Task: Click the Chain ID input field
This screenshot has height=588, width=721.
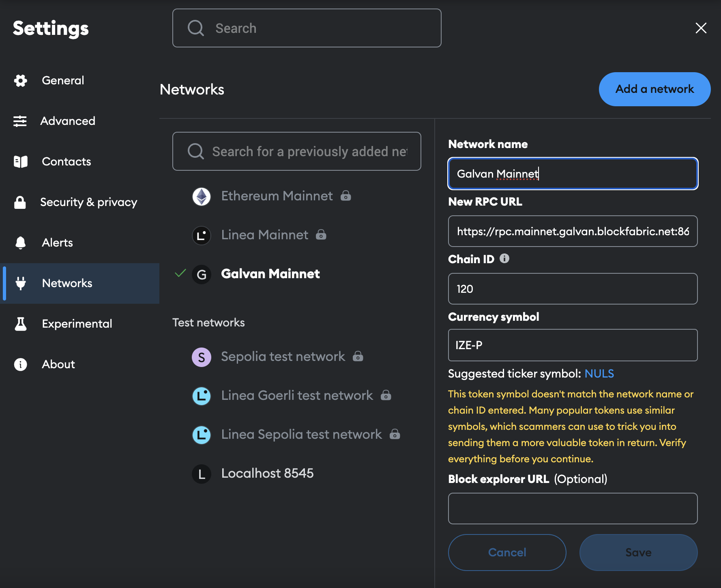Action: (573, 289)
